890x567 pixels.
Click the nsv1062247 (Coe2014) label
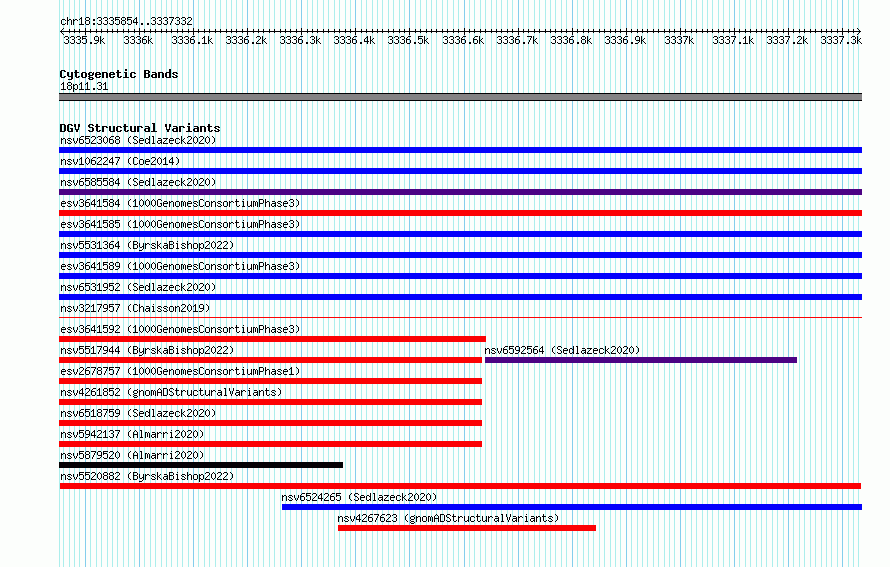(x=120, y=161)
